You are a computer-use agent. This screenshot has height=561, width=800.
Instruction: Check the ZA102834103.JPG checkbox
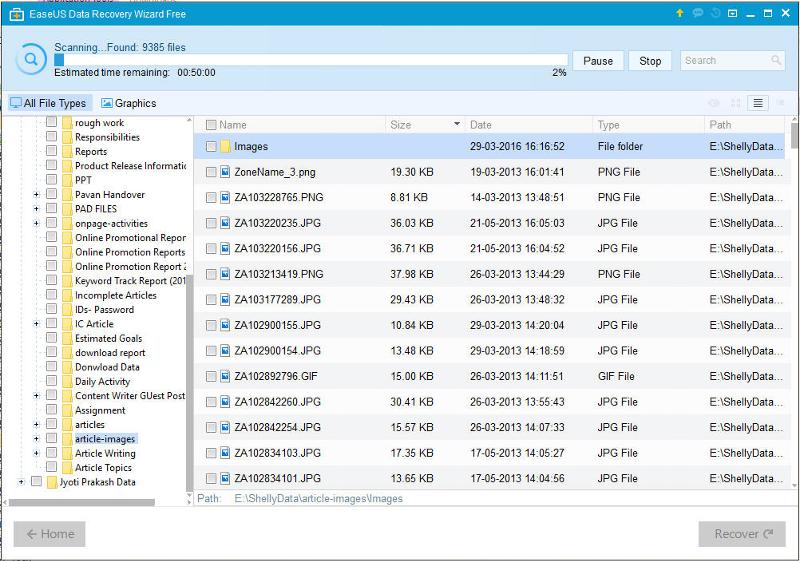(x=211, y=453)
